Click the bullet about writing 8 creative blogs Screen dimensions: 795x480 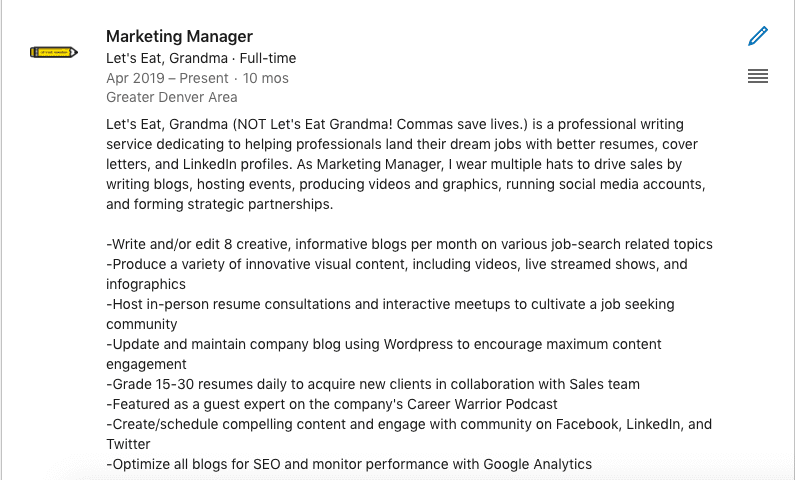[x=409, y=244]
